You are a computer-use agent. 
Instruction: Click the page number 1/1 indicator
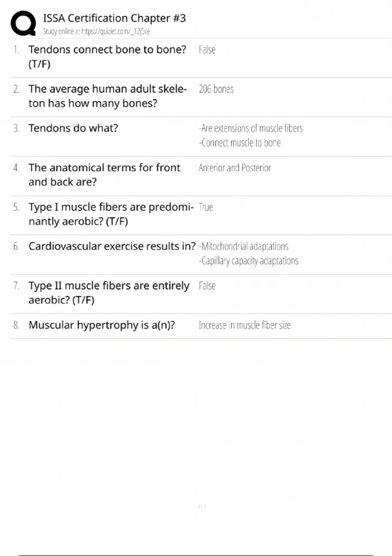(x=202, y=507)
